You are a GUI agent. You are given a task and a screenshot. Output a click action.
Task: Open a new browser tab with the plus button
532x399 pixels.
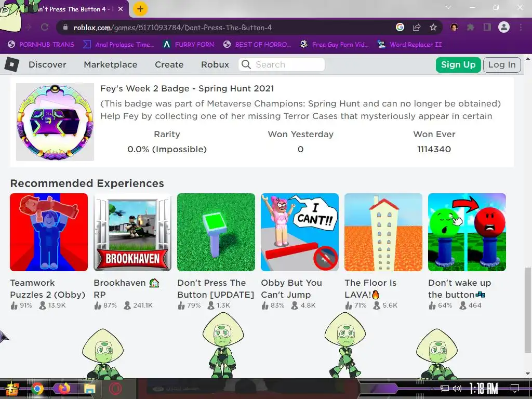click(x=140, y=9)
